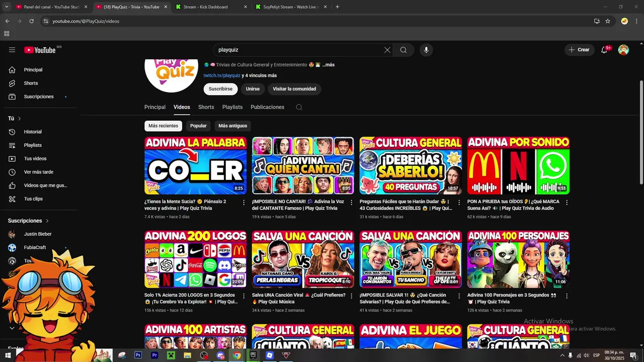The image size is (644, 362).
Task: Expand the Tú section chevron
Action: (x=20, y=119)
